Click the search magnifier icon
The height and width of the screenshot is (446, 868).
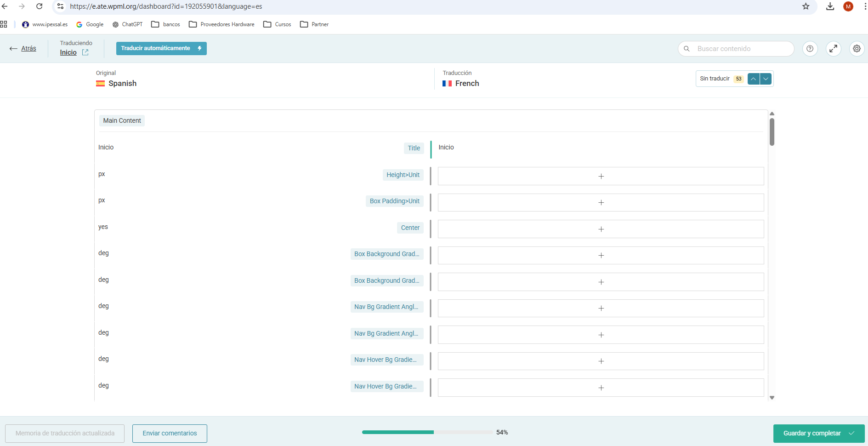pyautogui.click(x=686, y=49)
